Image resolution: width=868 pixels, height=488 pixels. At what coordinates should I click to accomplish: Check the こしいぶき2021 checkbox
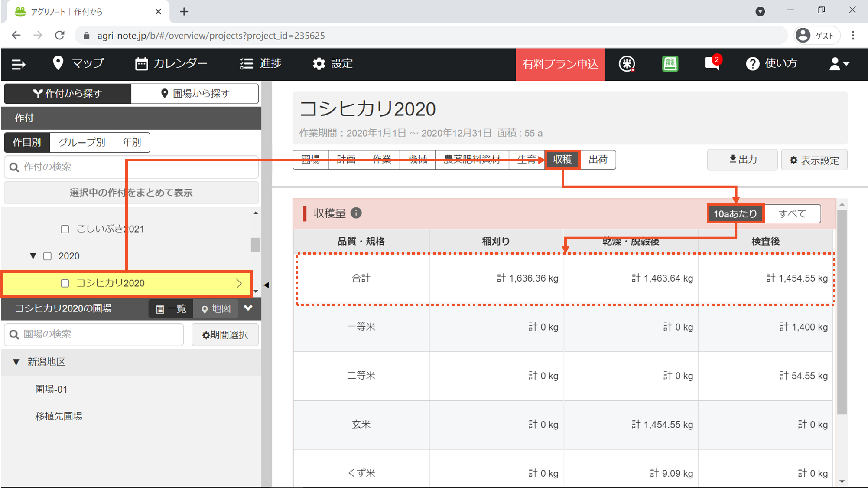click(65, 229)
